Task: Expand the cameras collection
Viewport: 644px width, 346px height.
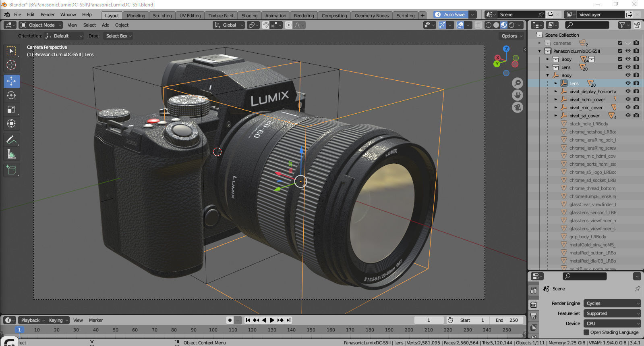Action: [x=540, y=43]
